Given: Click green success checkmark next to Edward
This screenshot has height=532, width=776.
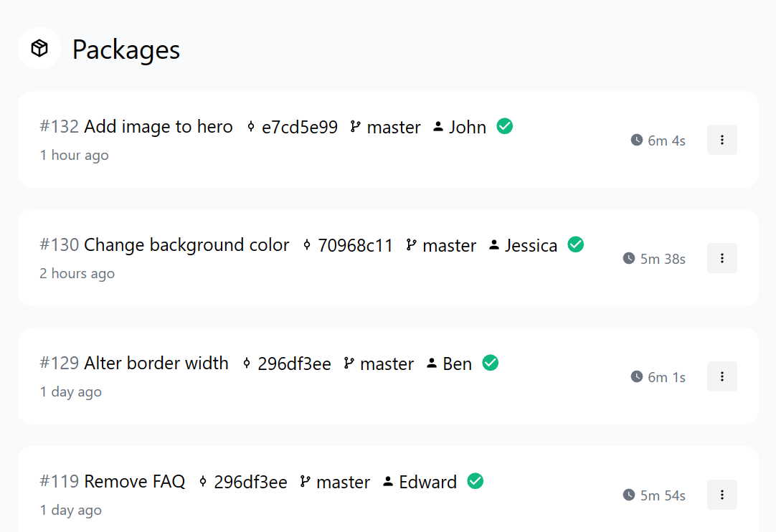Looking at the screenshot, I should 475,481.
